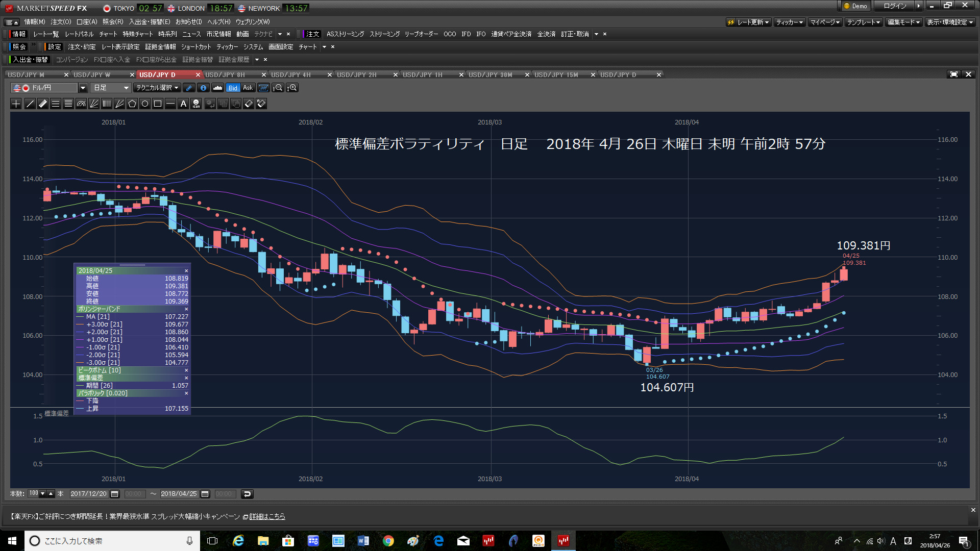Close the 2018/04/25 price info section

[186, 271]
